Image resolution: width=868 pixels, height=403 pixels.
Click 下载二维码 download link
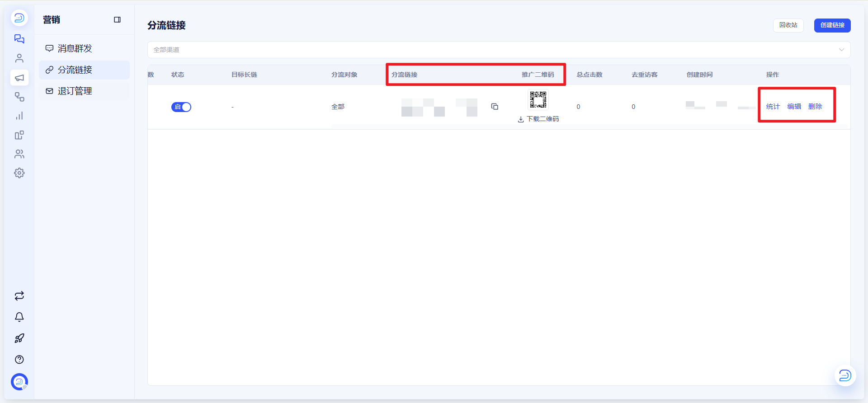538,119
